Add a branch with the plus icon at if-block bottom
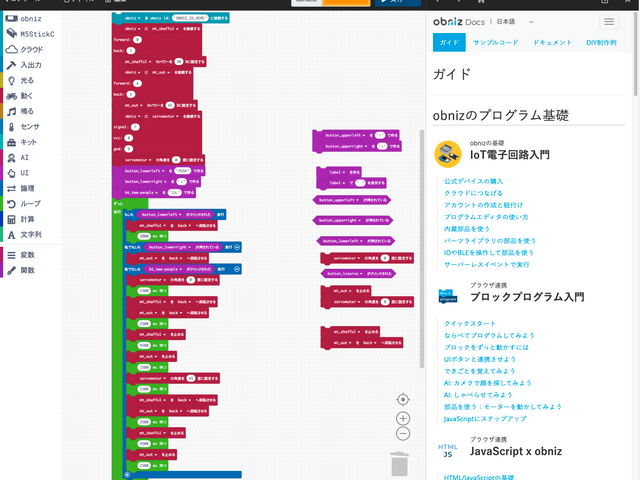Viewport: 640px width, 480px height. (127, 475)
